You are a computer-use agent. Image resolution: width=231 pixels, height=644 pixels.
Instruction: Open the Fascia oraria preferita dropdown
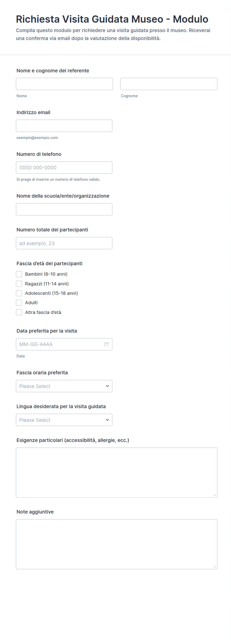point(64,386)
